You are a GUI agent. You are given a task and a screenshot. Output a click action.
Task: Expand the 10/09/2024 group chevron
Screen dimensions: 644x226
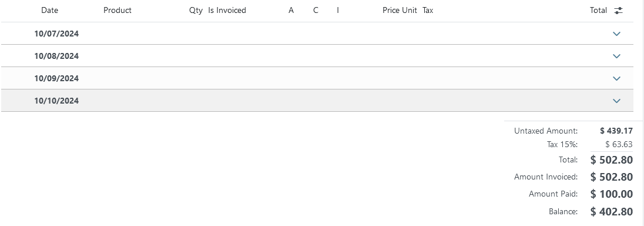[x=616, y=78]
